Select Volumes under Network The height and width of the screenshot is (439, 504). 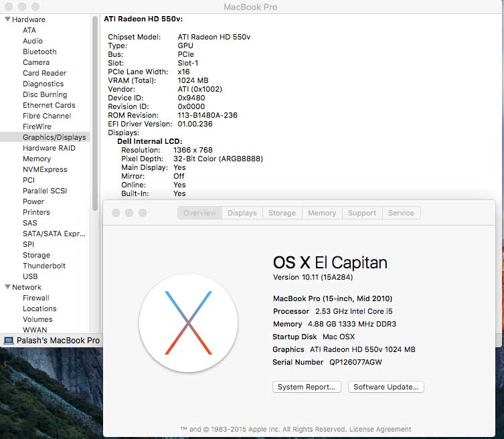[37, 319]
